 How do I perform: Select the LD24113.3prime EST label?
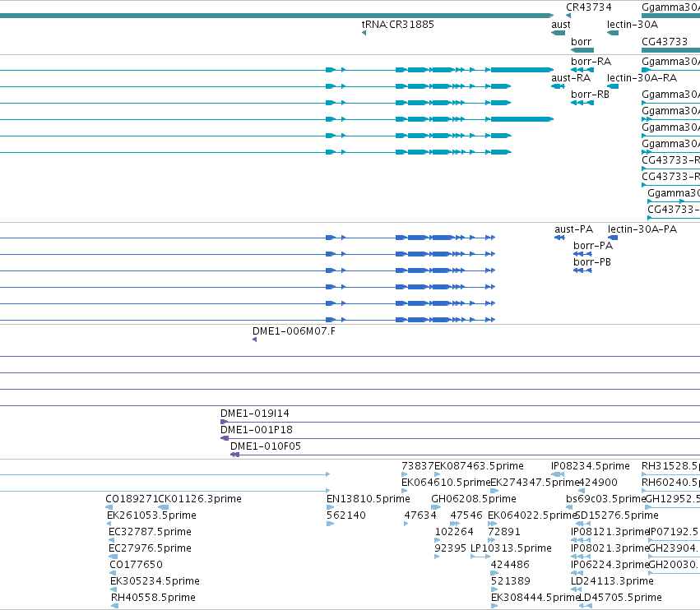[x=612, y=581]
